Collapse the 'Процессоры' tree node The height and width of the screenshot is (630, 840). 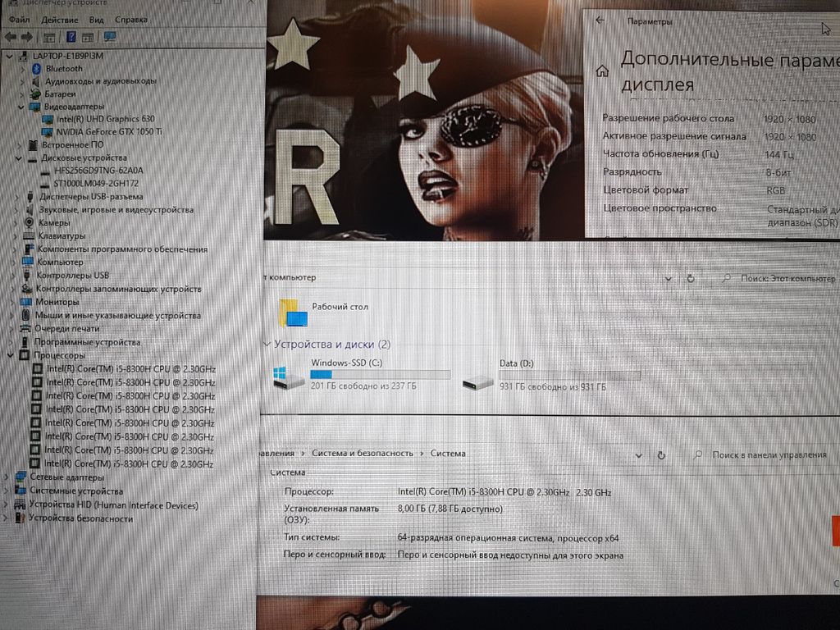pyautogui.click(x=11, y=355)
